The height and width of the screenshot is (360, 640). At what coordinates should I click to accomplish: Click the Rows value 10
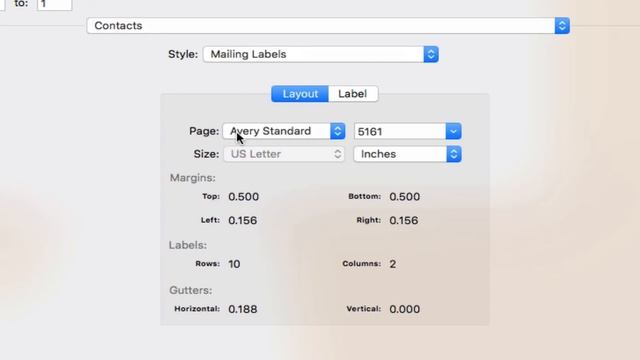(x=234, y=264)
